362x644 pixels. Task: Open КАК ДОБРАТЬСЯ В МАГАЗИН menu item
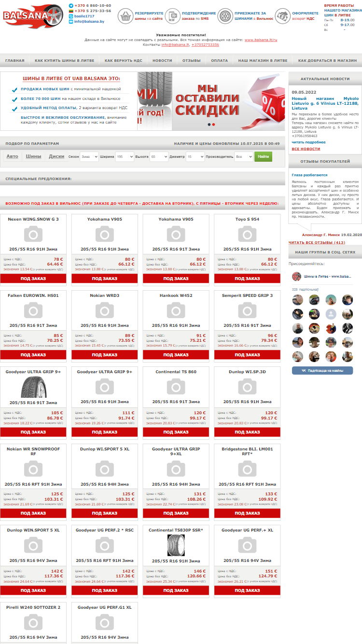(327, 60)
